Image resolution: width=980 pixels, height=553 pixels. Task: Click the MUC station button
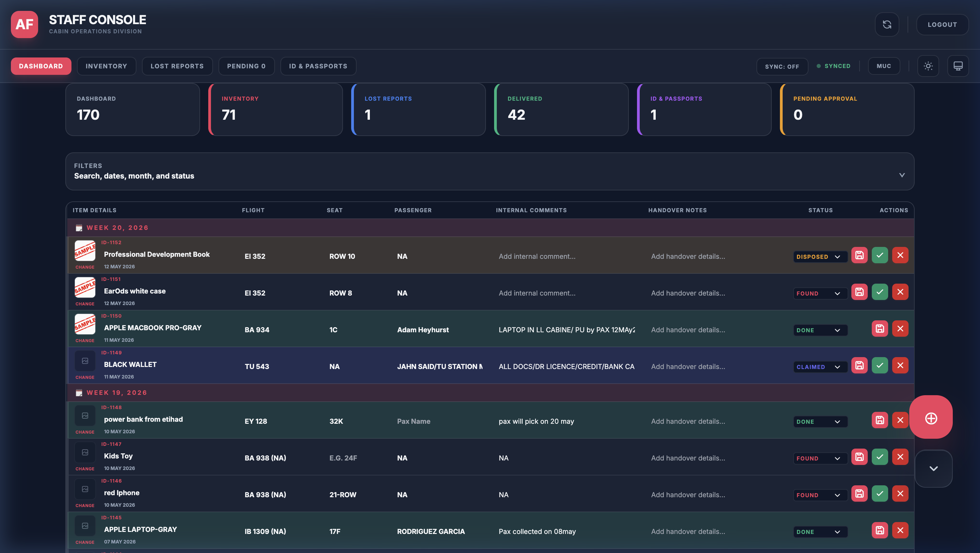[x=883, y=66]
